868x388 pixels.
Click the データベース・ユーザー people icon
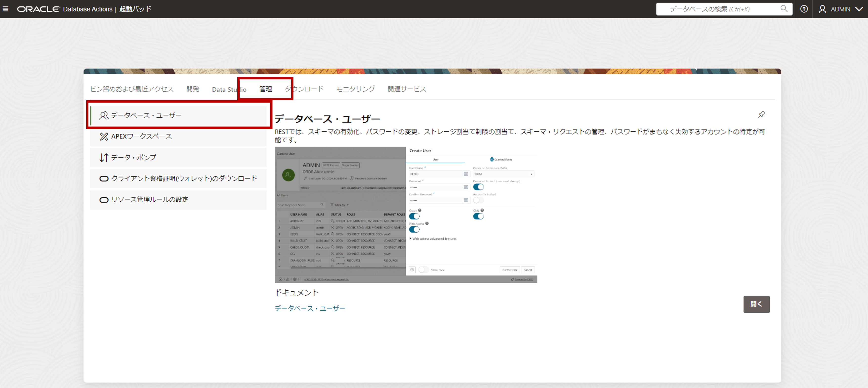[104, 116]
